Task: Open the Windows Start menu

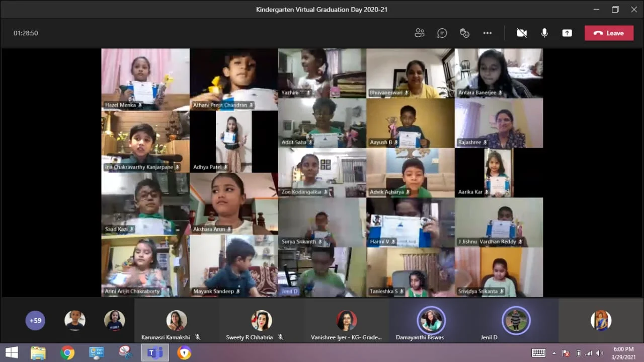Action: pos(11,352)
